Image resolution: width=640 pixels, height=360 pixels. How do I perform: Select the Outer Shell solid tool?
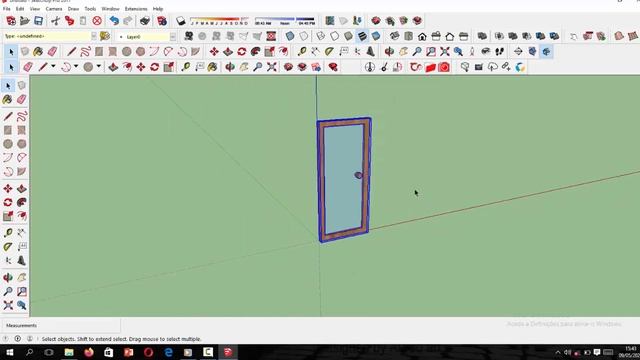tap(482, 36)
